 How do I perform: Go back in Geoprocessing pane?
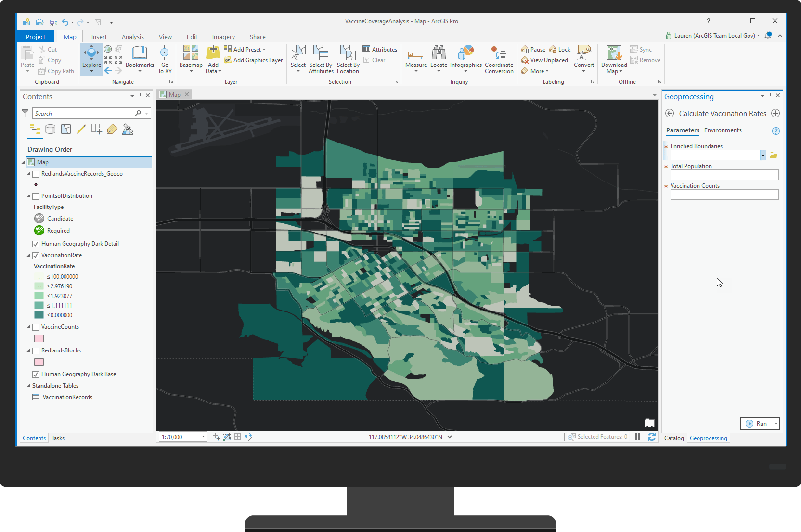coord(670,113)
